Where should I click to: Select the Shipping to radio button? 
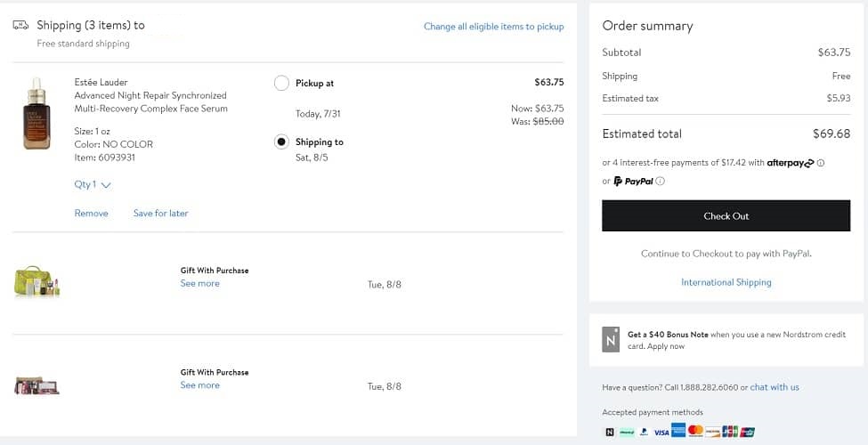click(x=281, y=142)
